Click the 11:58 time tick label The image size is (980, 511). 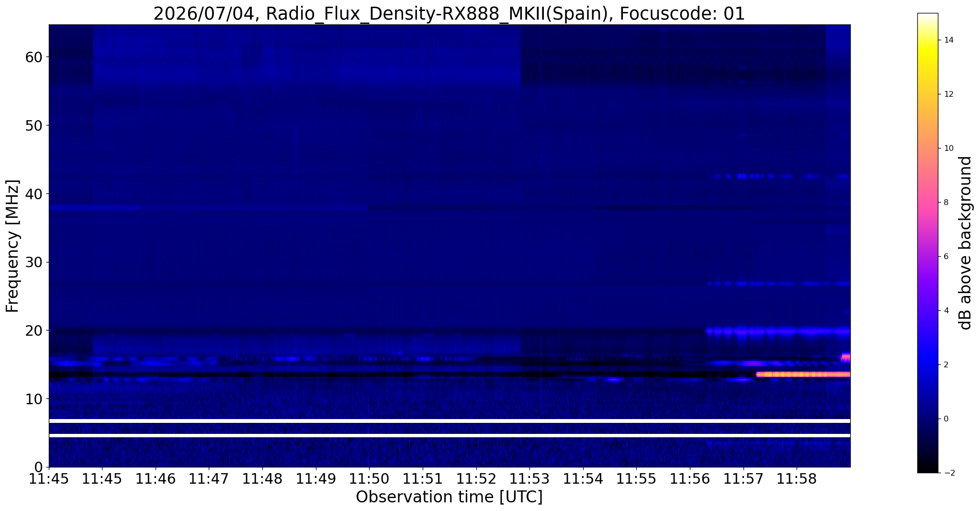(x=797, y=479)
